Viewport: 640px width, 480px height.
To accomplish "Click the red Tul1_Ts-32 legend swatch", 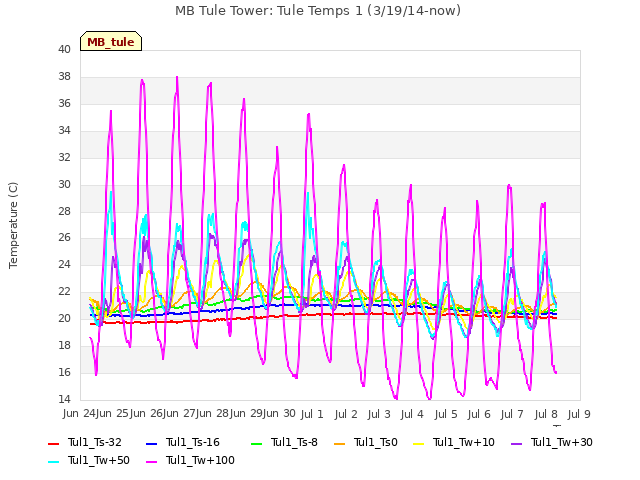I will (54, 443).
